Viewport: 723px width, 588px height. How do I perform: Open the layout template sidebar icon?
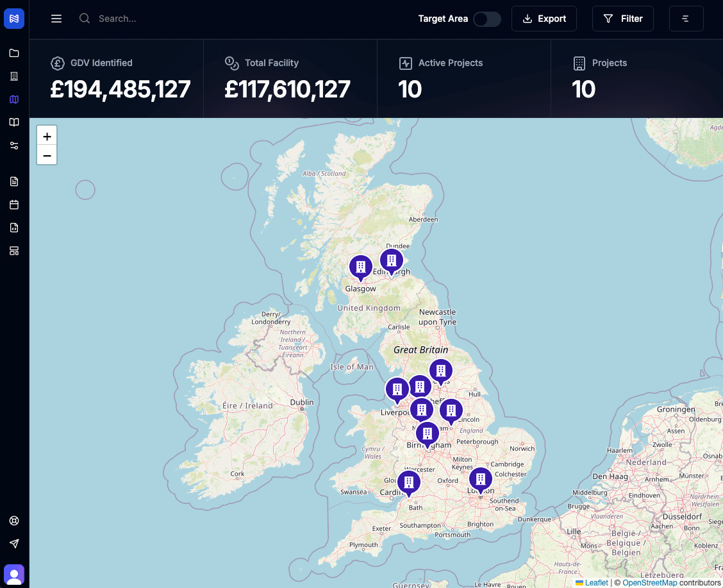click(x=14, y=251)
